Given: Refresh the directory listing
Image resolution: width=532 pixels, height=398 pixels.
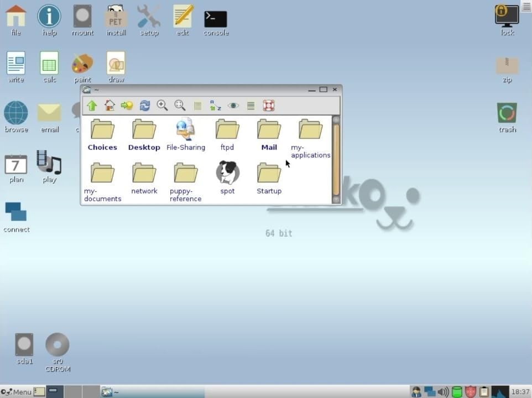Looking at the screenshot, I should (145, 106).
